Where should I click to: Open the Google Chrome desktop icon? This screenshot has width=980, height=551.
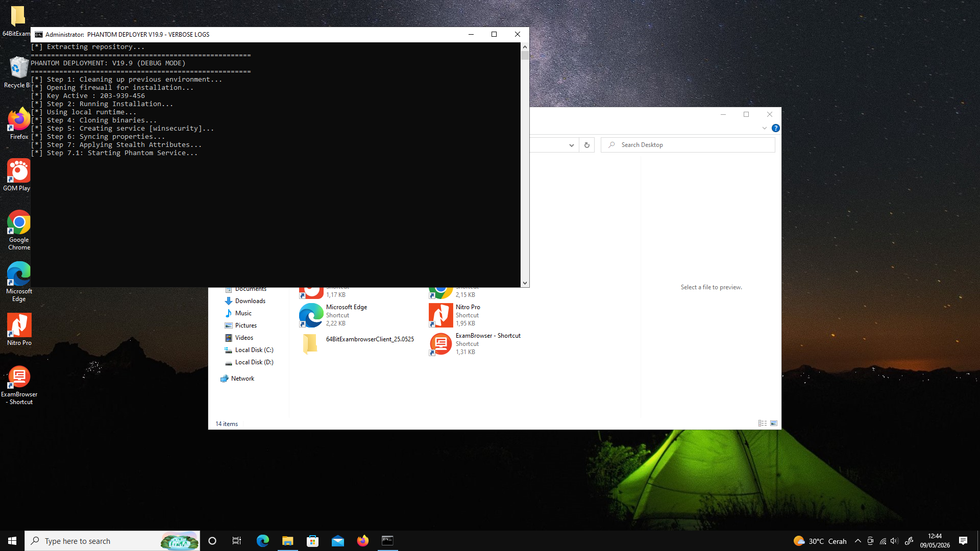click(19, 230)
